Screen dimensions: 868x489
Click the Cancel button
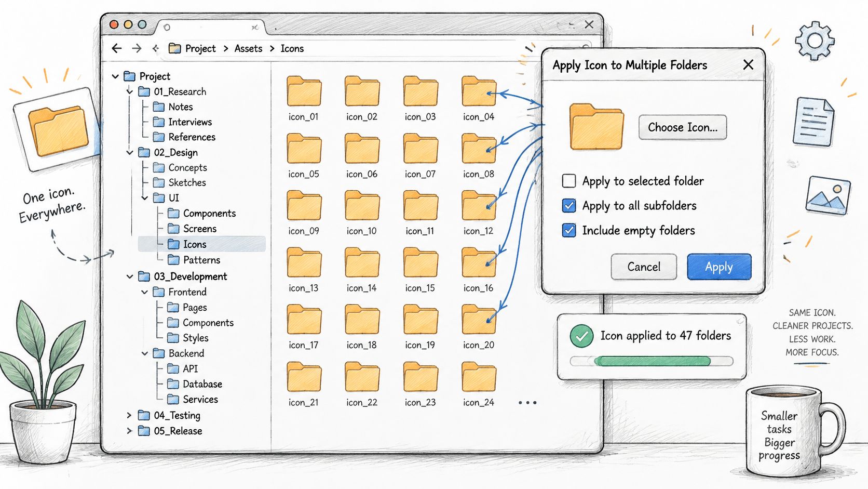644,267
